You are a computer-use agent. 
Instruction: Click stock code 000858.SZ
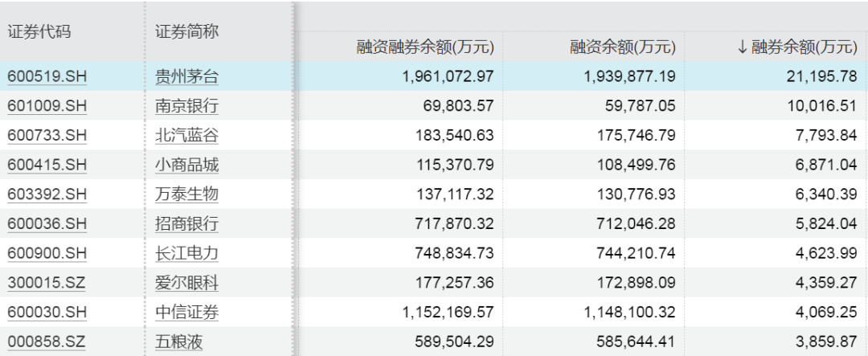point(47,342)
